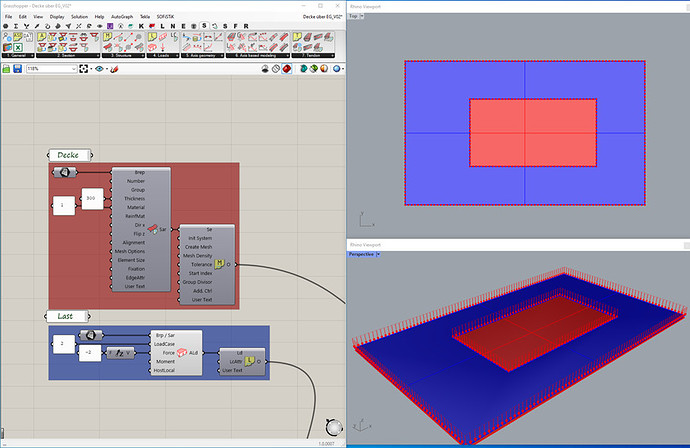Click the preview mesh quality sphere icon
Viewport: 690px width, 448px height.
point(337,69)
